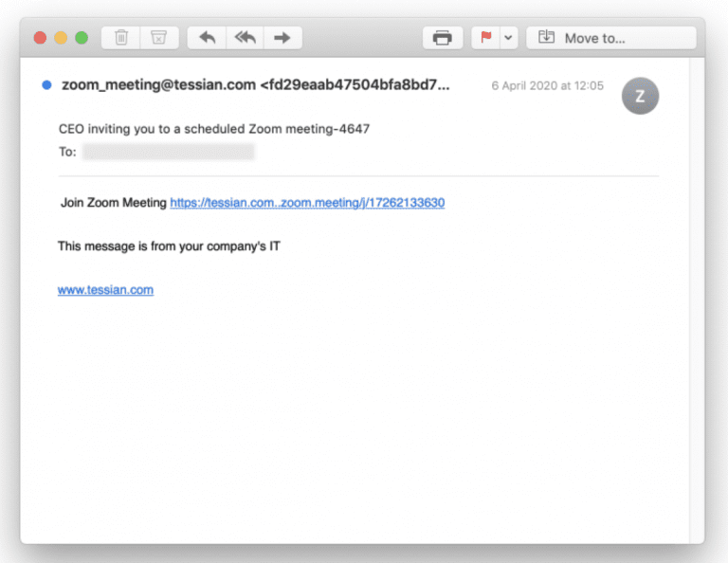Screen dimensions: 728x563
Task: Print the email using the printer icon
Action: click(442, 38)
